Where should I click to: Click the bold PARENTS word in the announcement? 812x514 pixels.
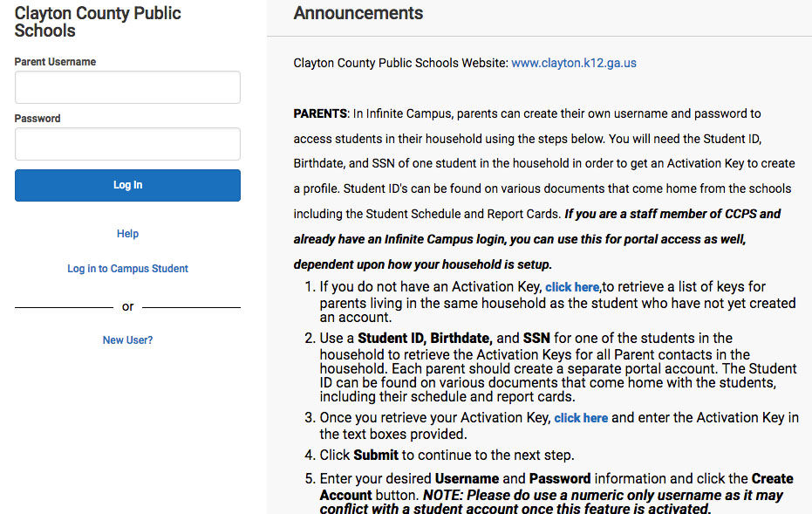[x=320, y=114]
